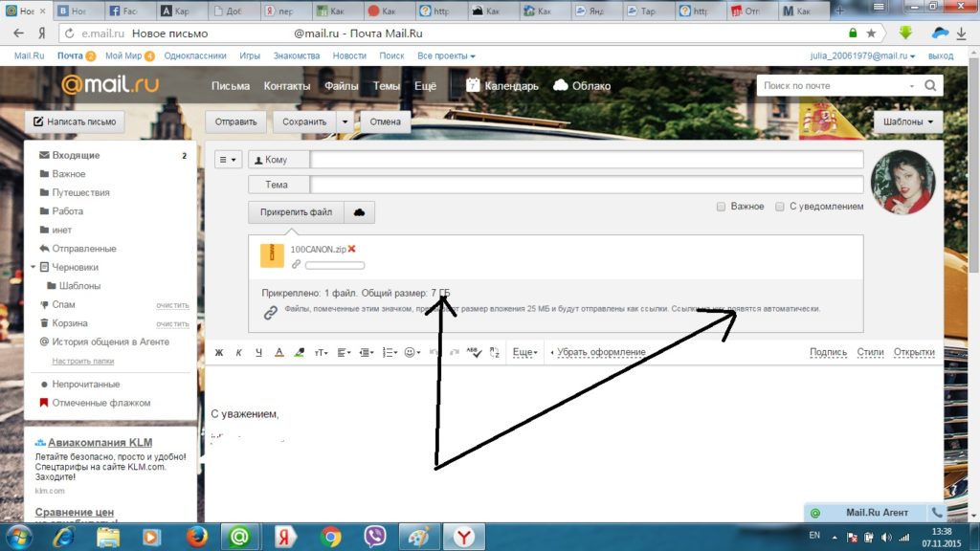
Task: Open История общения в Агенте
Action: 110,342
